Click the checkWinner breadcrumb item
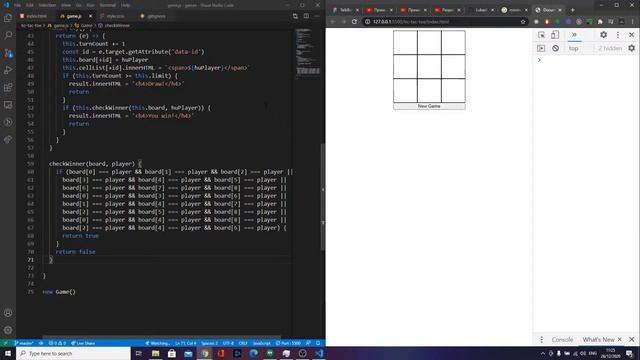 coord(114,25)
